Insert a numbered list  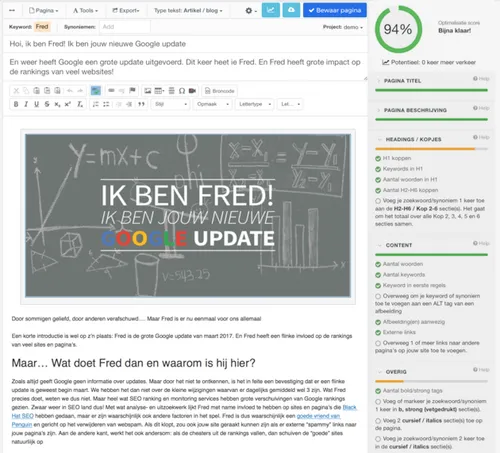(x=96, y=104)
